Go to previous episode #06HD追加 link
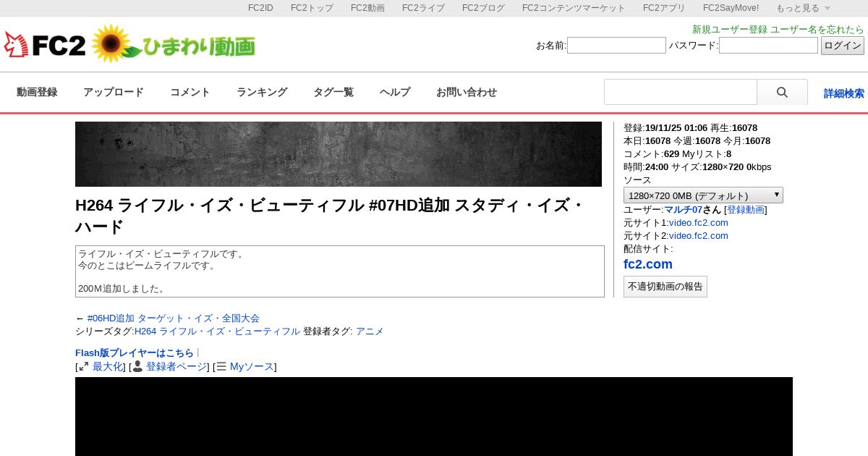 174,318
